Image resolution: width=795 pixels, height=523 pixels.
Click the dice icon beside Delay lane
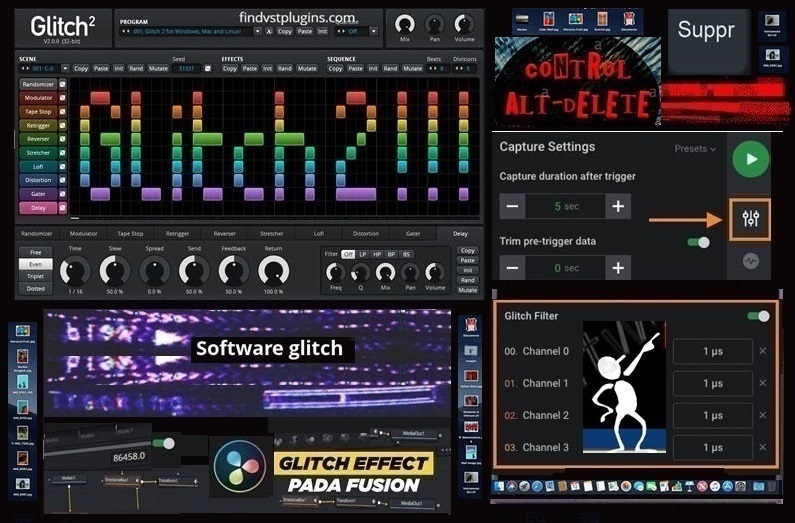click(62, 208)
